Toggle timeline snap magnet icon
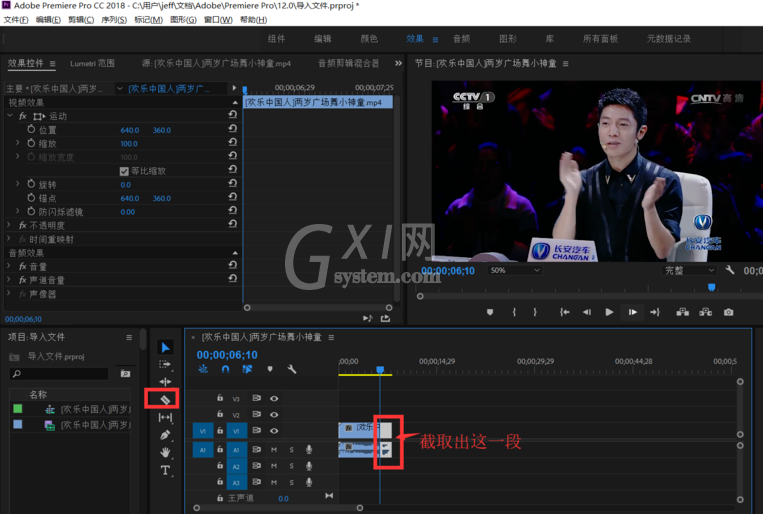The height and width of the screenshot is (514, 763). [x=225, y=369]
